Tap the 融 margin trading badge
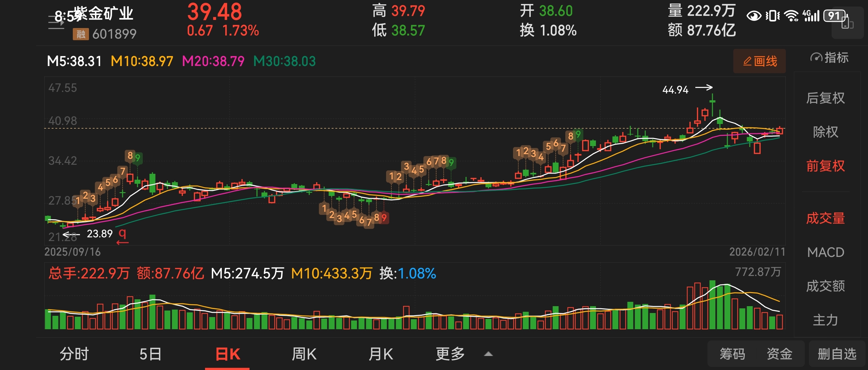The width and height of the screenshot is (868, 370). tap(81, 34)
